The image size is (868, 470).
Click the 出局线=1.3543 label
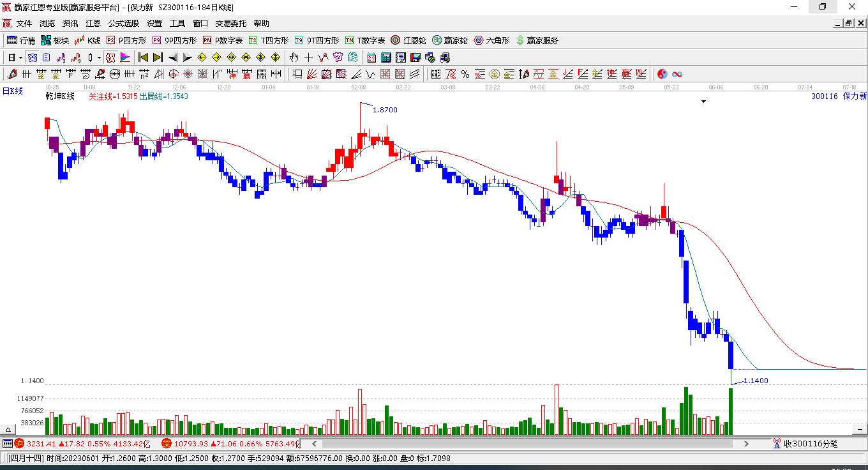coord(163,96)
